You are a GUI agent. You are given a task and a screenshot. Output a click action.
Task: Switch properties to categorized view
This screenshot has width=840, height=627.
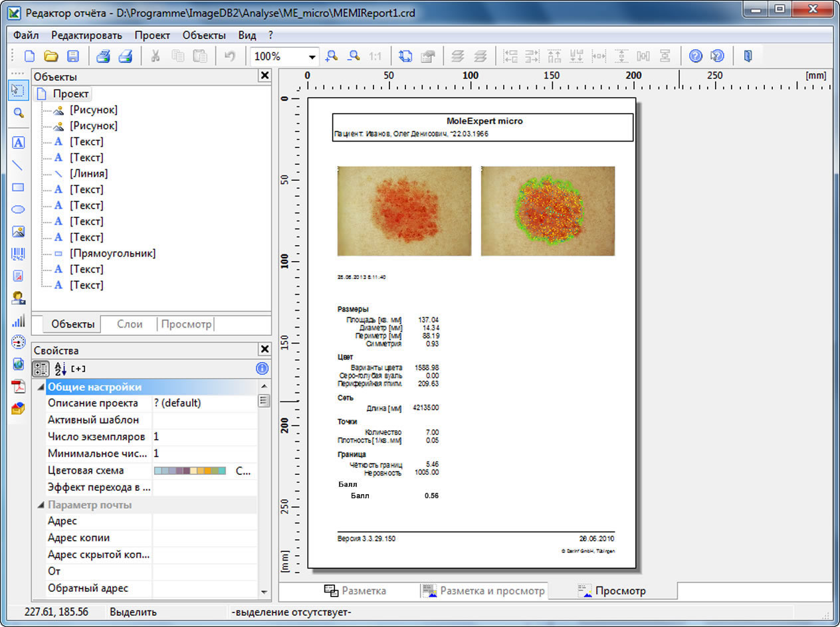pyautogui.click(x=41, y=369)
